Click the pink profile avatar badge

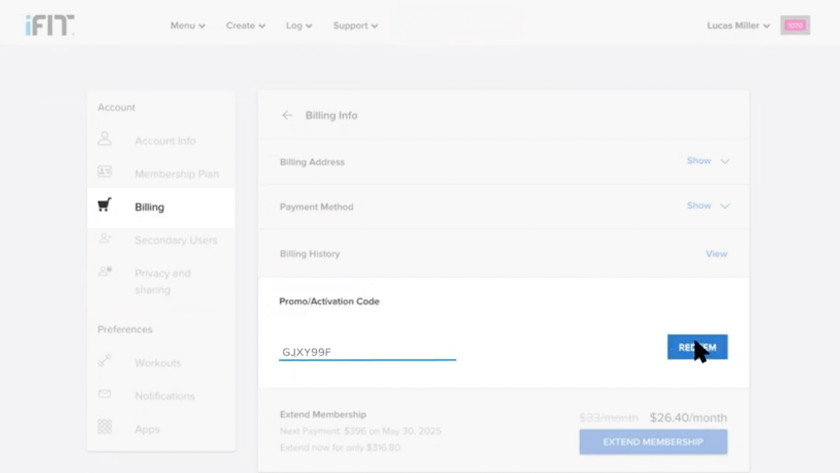tap(795, 26)
